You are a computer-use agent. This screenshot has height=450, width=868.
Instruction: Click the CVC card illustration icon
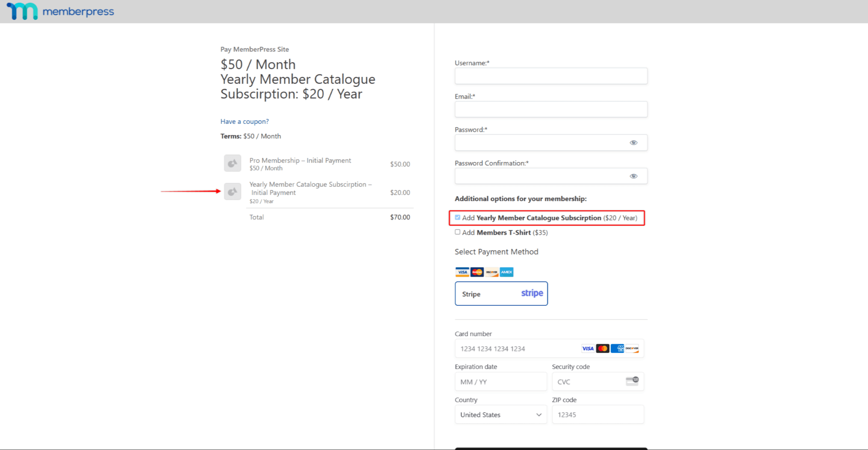633,380
